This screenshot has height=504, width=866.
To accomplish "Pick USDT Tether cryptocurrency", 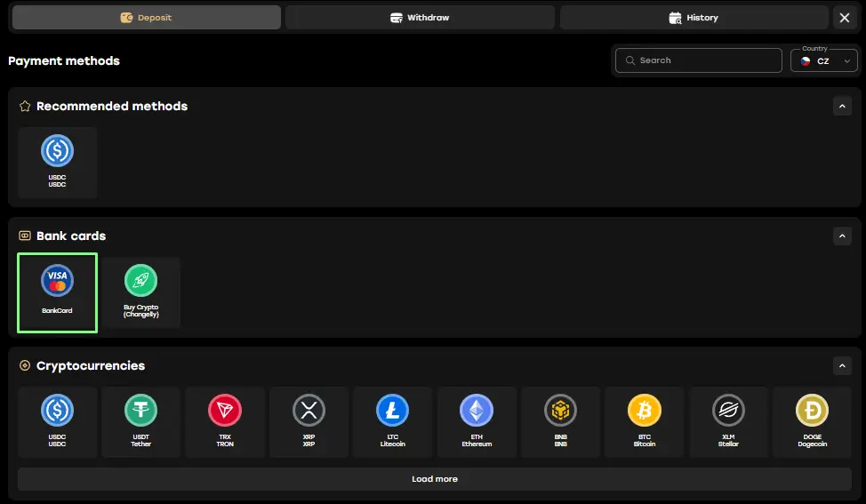I will (x=140, y=421).
